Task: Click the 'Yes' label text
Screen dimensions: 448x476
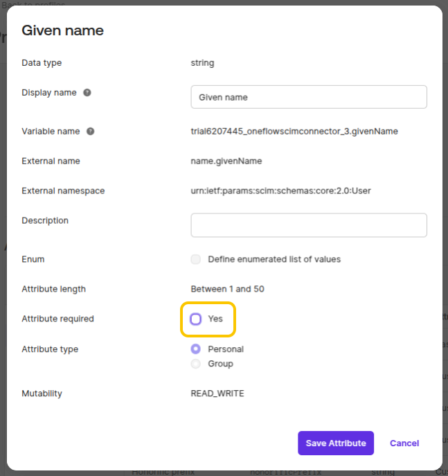Action: point(215,319)
